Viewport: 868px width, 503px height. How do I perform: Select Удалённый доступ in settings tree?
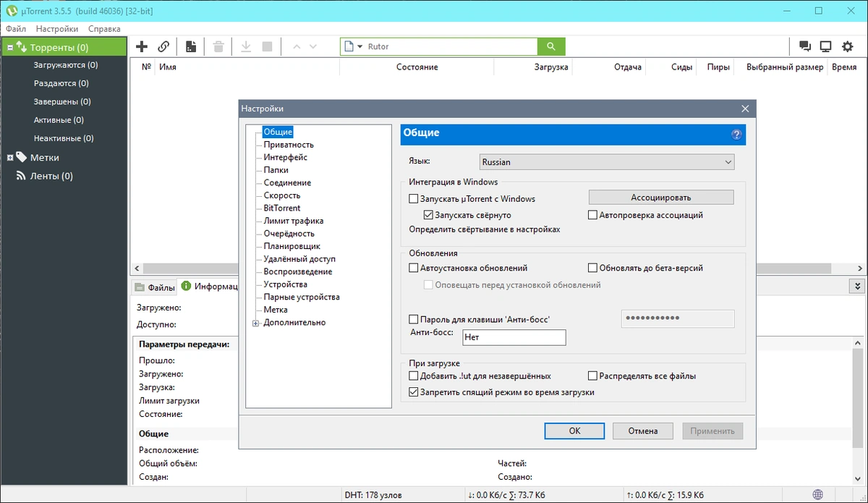tap(299, 258)
